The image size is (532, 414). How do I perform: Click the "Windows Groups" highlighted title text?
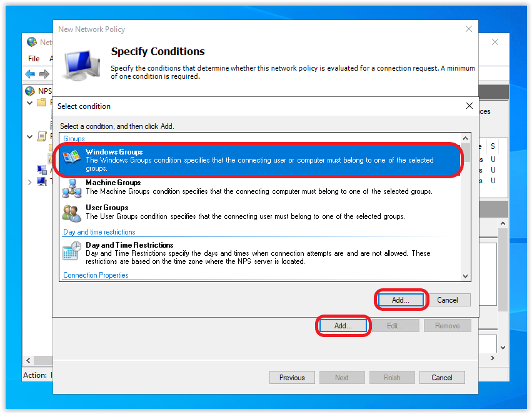[114, 152]
